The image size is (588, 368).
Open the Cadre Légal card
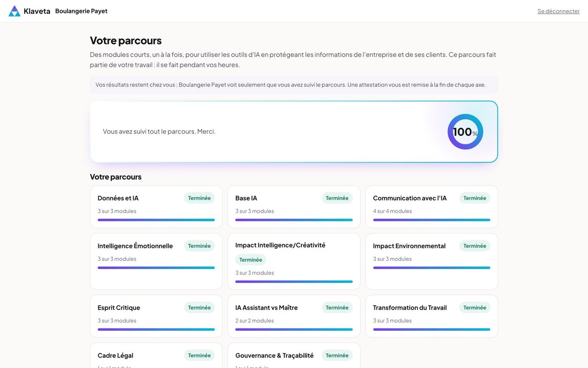pyautogui.click(x=156, y=356)
